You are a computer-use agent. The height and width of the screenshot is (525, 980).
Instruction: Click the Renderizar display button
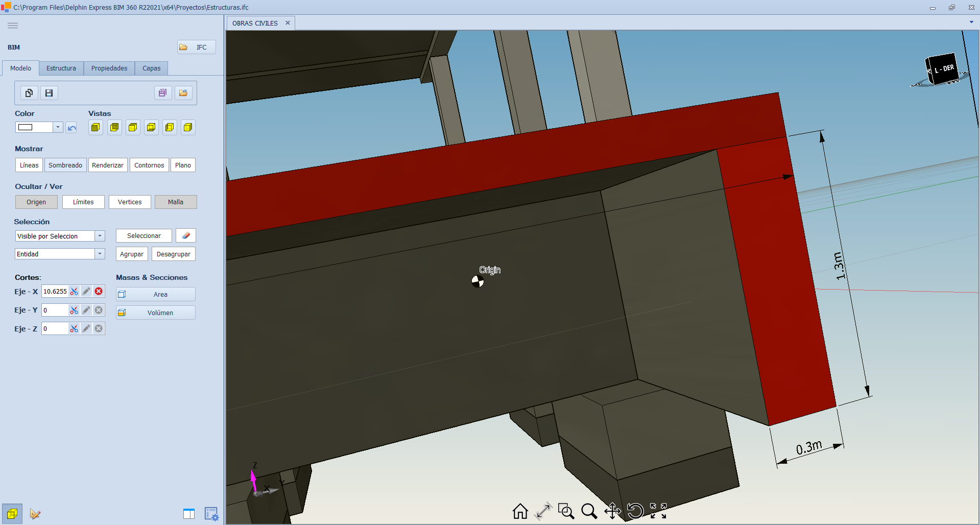pyautogui.click(x=108, y=165)
